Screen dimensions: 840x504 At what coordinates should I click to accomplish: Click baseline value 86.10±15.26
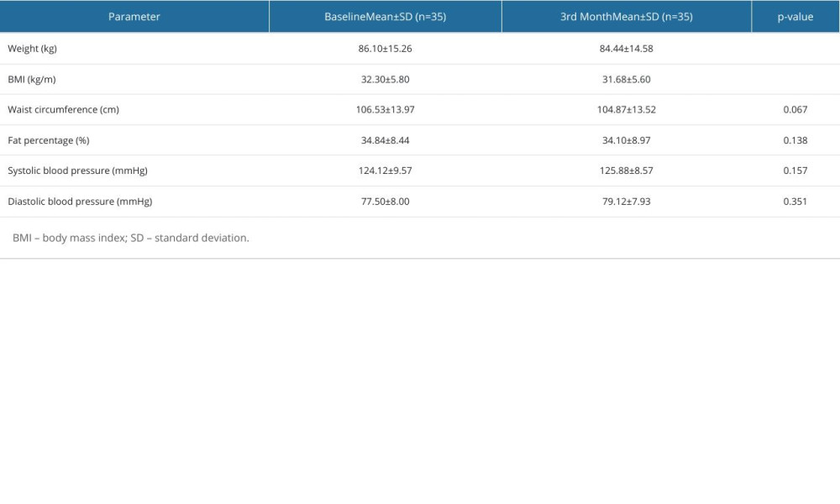pyautogui.click(x=386, y=49)
